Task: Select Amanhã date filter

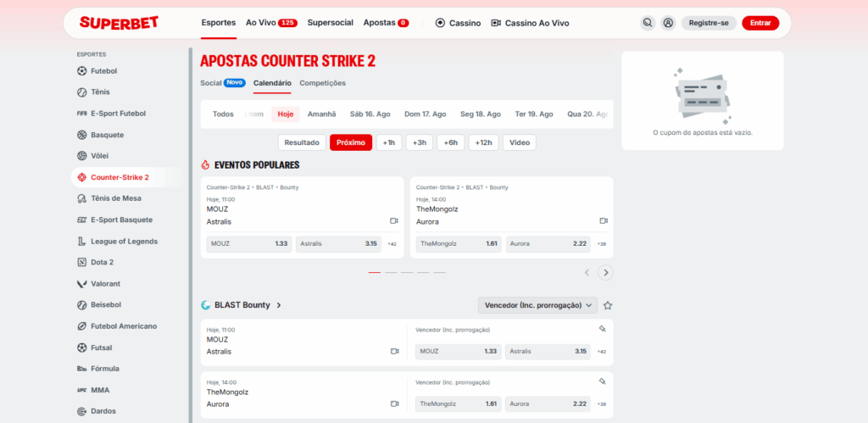Action: (x=321, y=114)
